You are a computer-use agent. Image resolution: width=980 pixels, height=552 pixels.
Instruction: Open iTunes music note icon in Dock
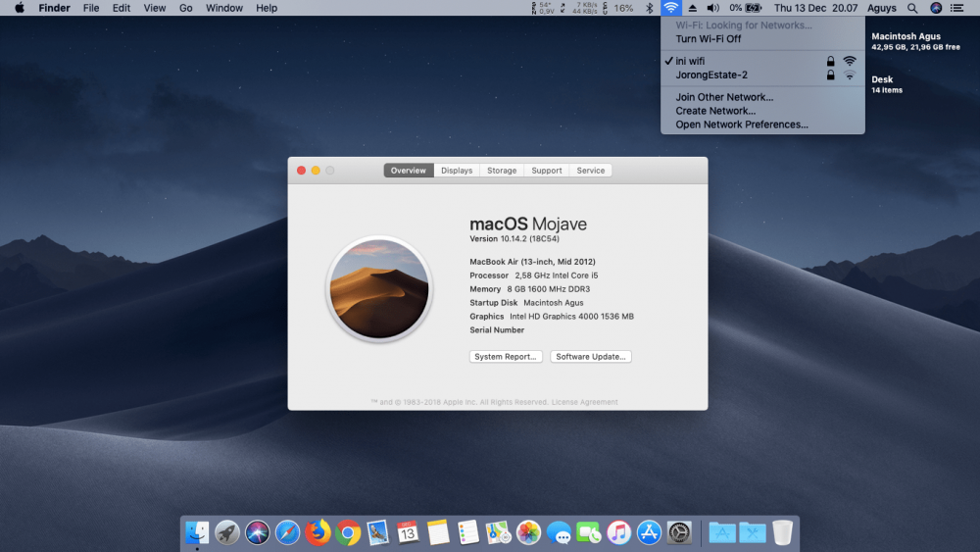pyautogui.click(x=618, y=532)
